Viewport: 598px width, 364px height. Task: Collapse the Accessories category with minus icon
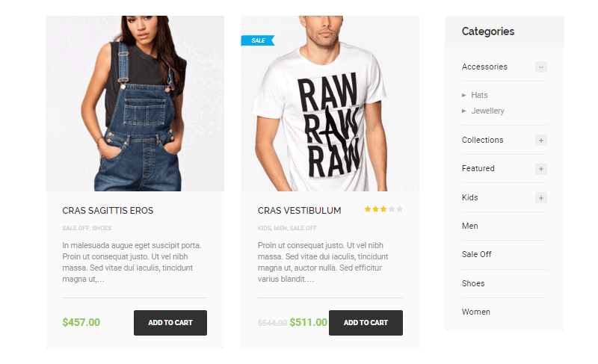[x=540, y=67]
